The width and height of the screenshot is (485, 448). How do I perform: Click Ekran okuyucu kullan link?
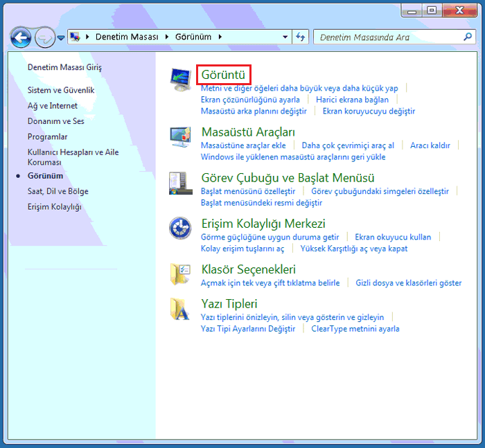point(393,237)
